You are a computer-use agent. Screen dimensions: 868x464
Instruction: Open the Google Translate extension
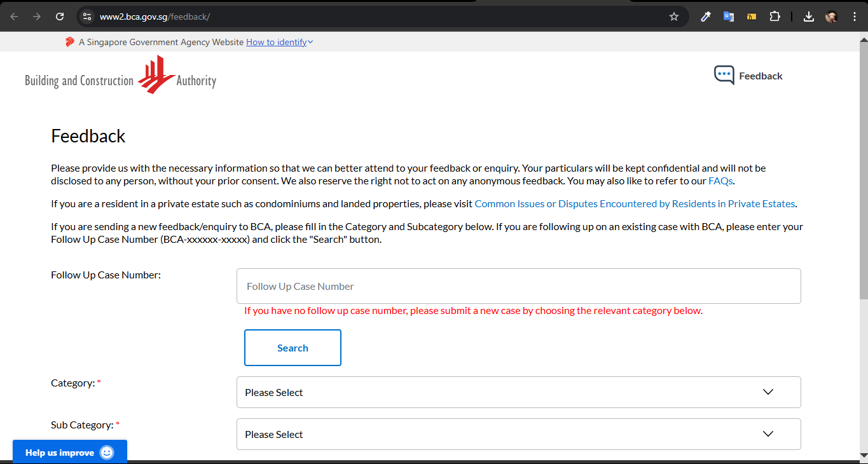[x=729, y=17]
